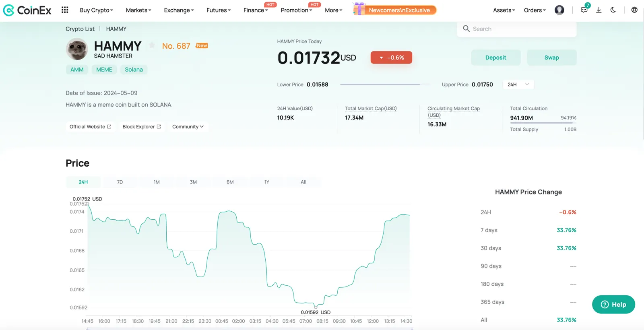Viewport: 644px width, 330px height.
Task: Open the Help chat button
Action: [613, 304]
